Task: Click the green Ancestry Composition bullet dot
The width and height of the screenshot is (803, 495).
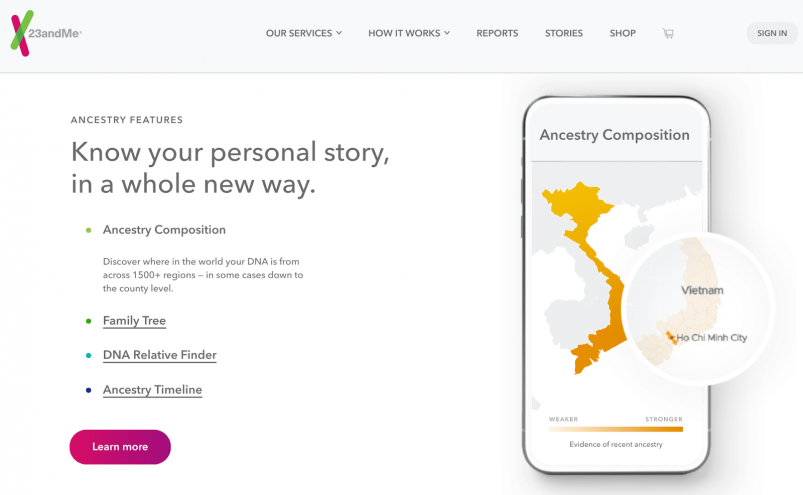Action: tap(89, 230)
